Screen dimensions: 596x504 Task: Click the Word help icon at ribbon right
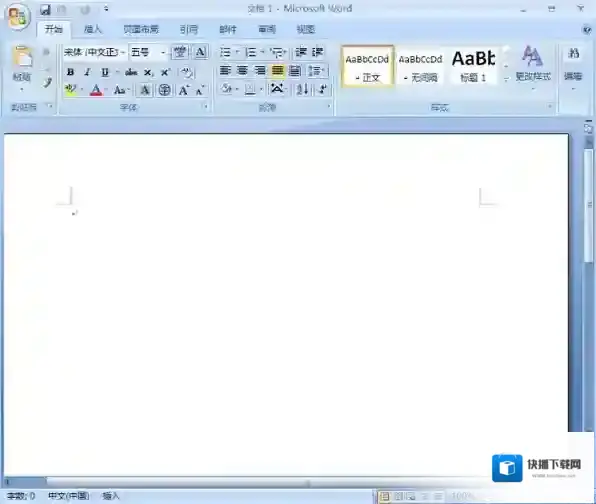pos(587,29)
